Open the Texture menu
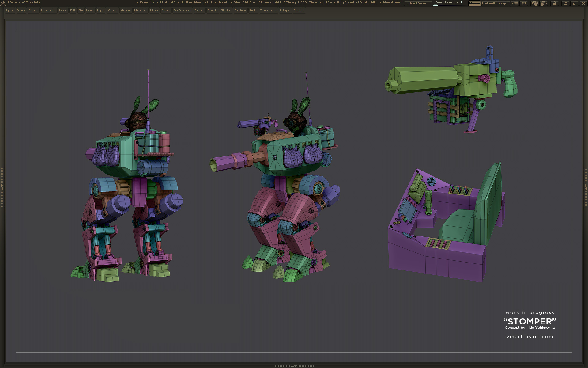 tap(240, 10)
